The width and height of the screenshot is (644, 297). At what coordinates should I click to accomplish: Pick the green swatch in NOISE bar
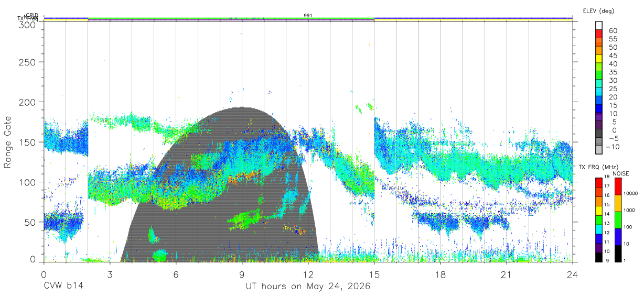618,220
